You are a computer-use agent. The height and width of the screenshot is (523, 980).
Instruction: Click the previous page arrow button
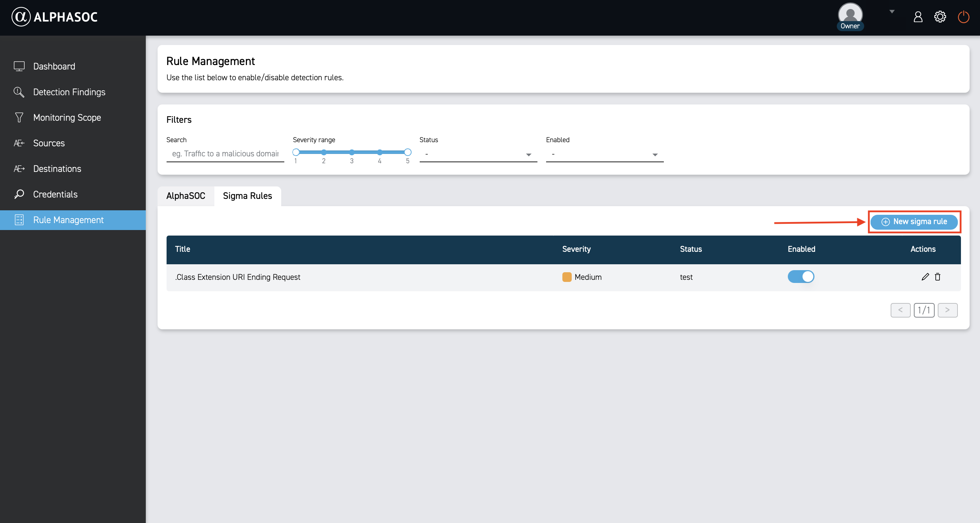pos(900,310)
